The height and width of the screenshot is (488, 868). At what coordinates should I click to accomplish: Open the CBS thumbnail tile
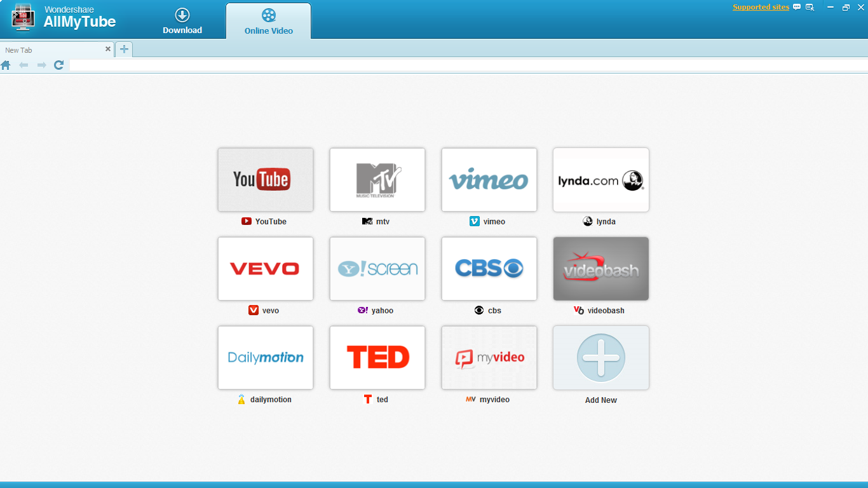(x=489, y=269)
